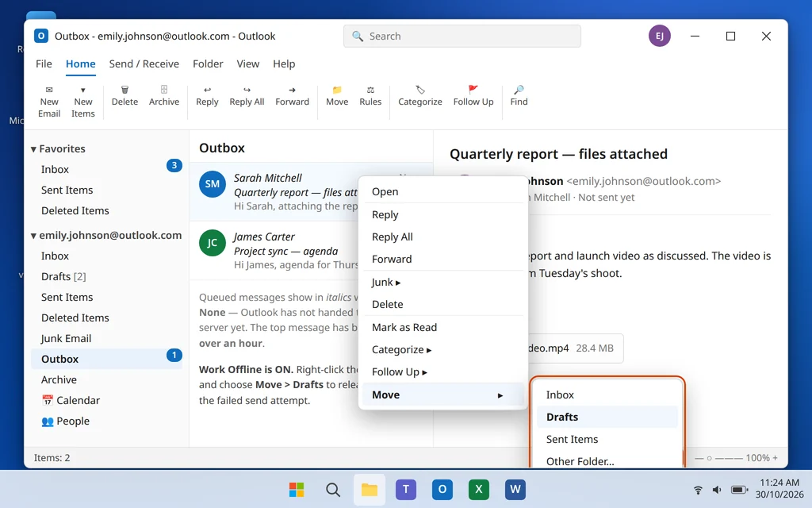The width and height of the screenshot is (812, 508).
Task: Expand the Junk submenu
Action: click(442, 282)
